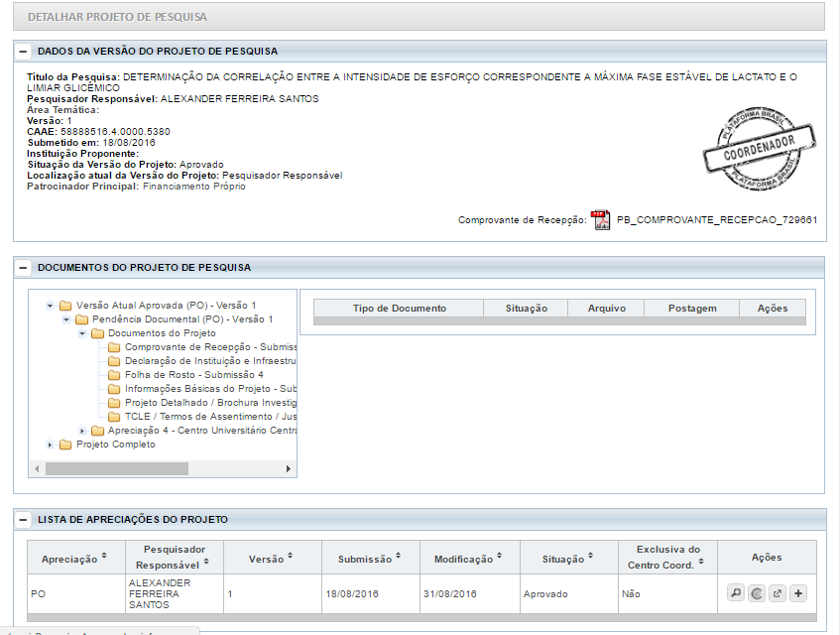The height and width of the screenshot is (635, 840).
Task: Collapse the Lista de Apreciações do Projeto panel
Action: (23, 520)
